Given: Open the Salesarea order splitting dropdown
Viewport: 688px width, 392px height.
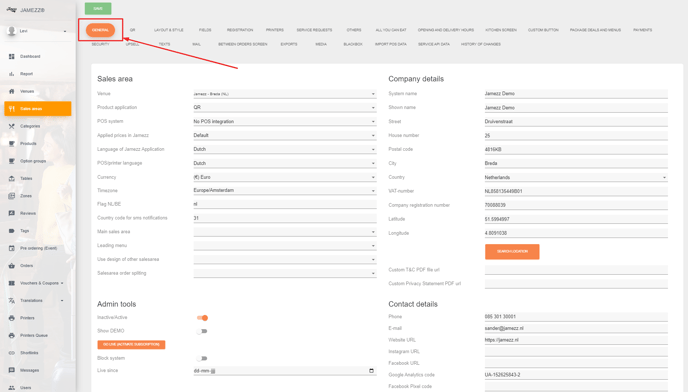Looking at the screenshot, I should (285, 273).
